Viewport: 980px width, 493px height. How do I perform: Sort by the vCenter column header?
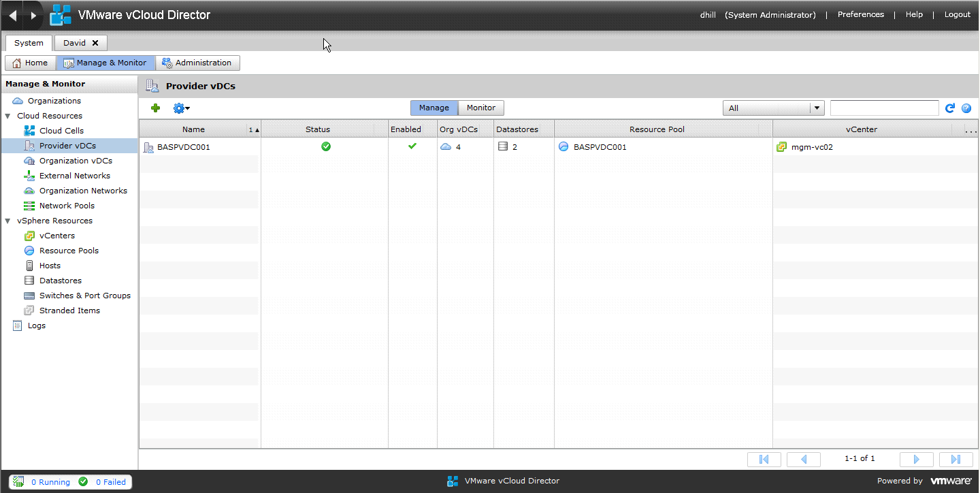pyautogui.click(x=862, y=129)
